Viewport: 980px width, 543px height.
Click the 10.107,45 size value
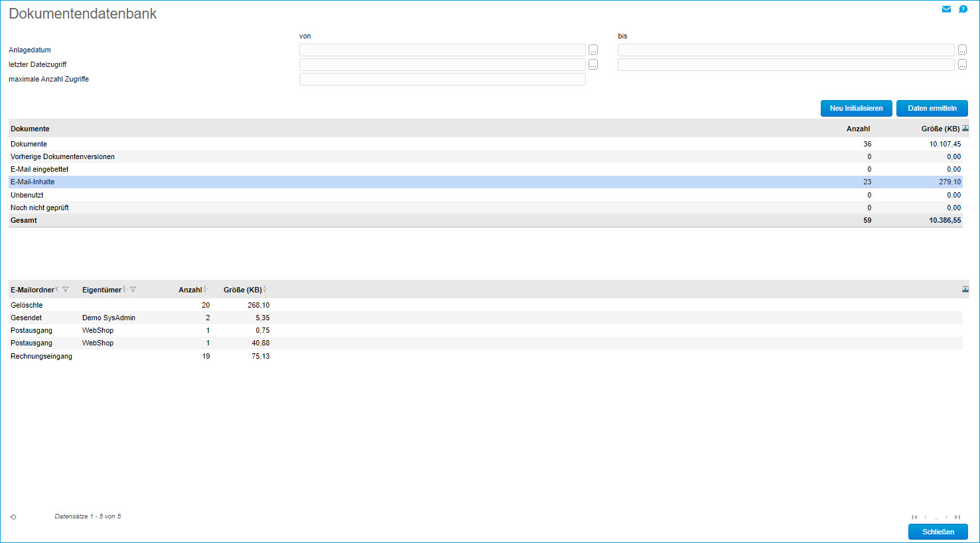[945, 144]
